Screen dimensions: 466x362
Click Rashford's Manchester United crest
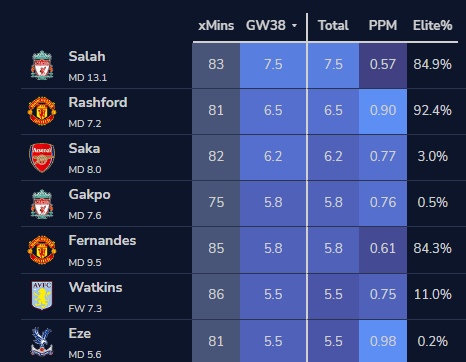pyautogui.click(x=42, y=111)
